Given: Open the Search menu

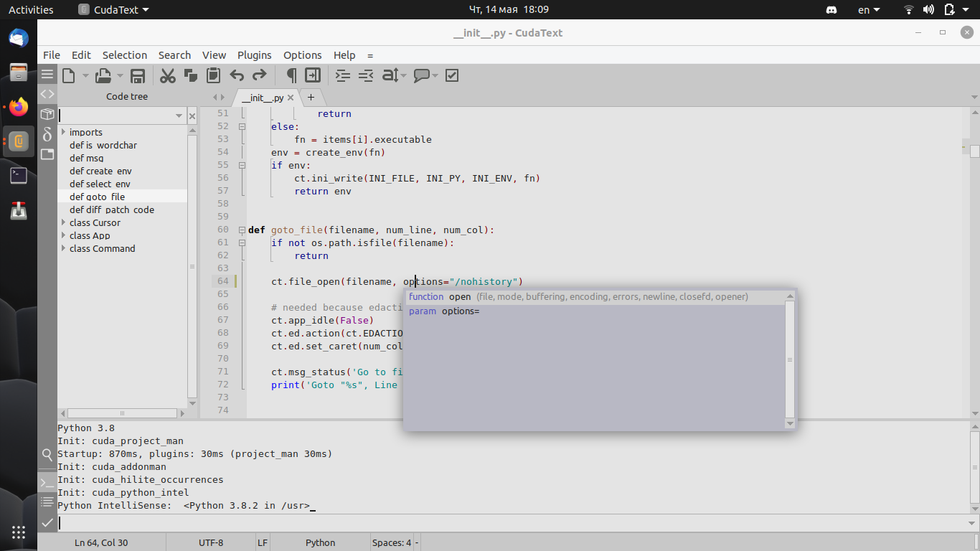Looking at the screenshot, I should pos(174,55).
